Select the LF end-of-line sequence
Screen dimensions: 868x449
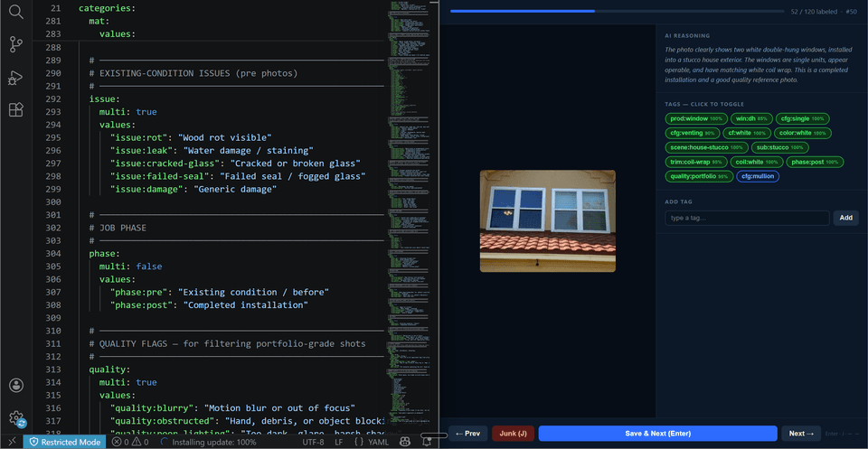point(339,442)
